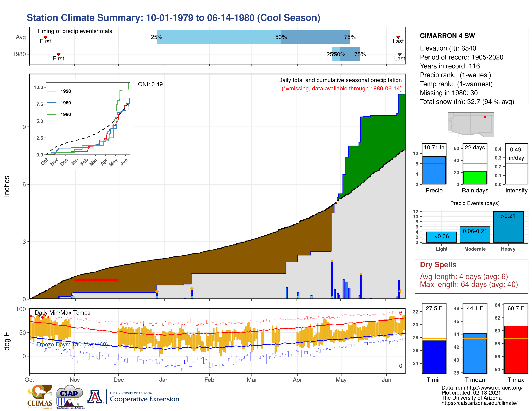
Task: Click 'Years in record: 116' text
Action: tap(450, 66)
